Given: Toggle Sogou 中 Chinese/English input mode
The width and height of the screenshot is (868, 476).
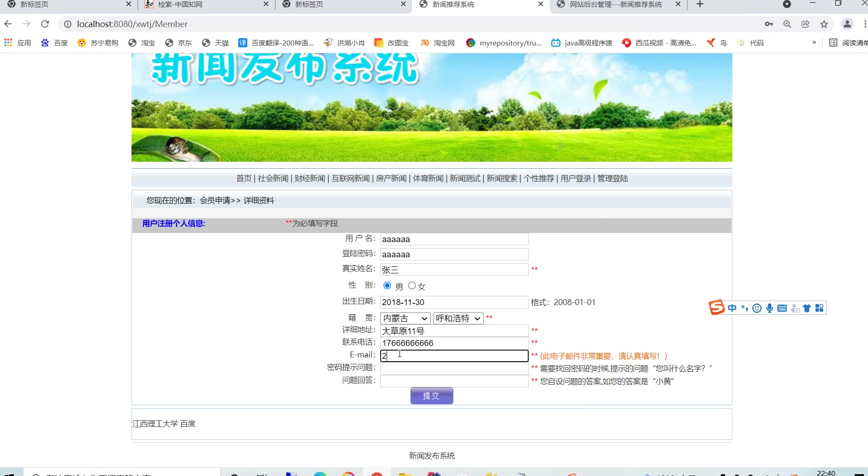Looking at the screenshot, I should [x=732, y=308].
